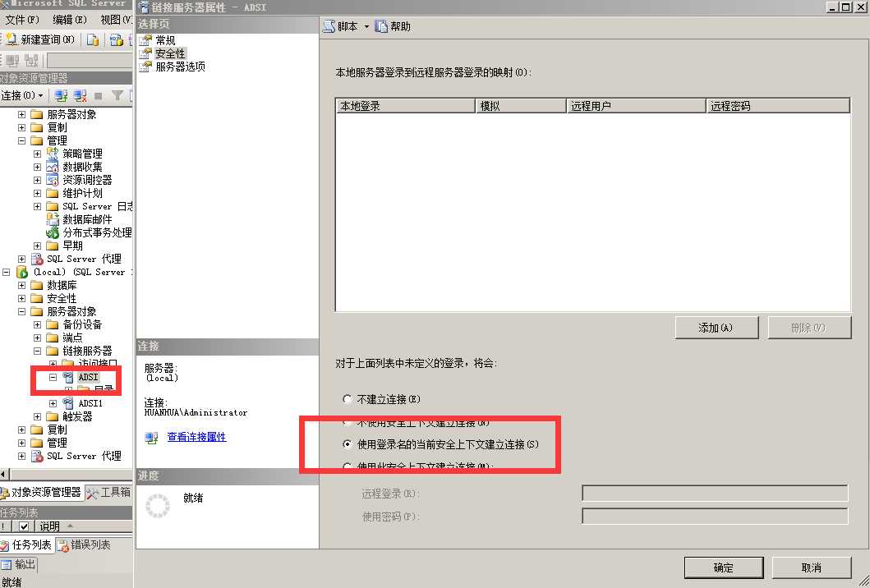Click the database engine query toolbar icon

(116, 39)
